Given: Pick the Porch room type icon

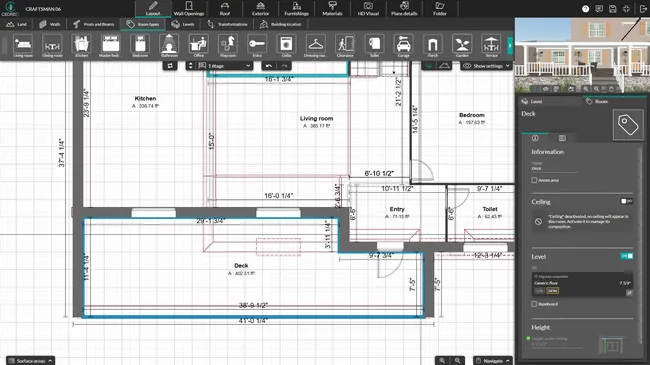Looking at the screenshot, I should click(433, 45).
